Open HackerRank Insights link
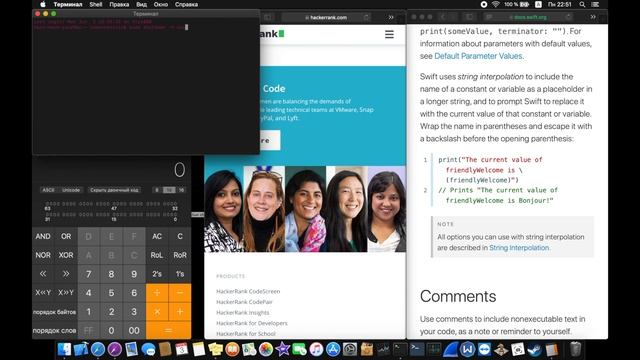 (243, 313)
